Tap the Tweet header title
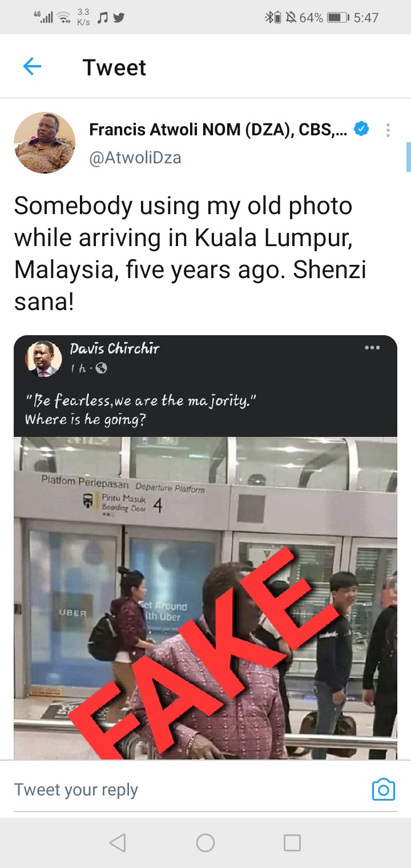This screenshot has width=411, height=868. pyautogui.click(x=114, y=67)
